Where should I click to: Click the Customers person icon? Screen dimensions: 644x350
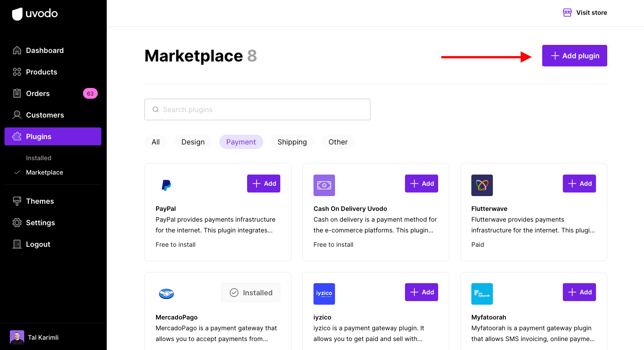pyautogui.click(x=17, y=115)
